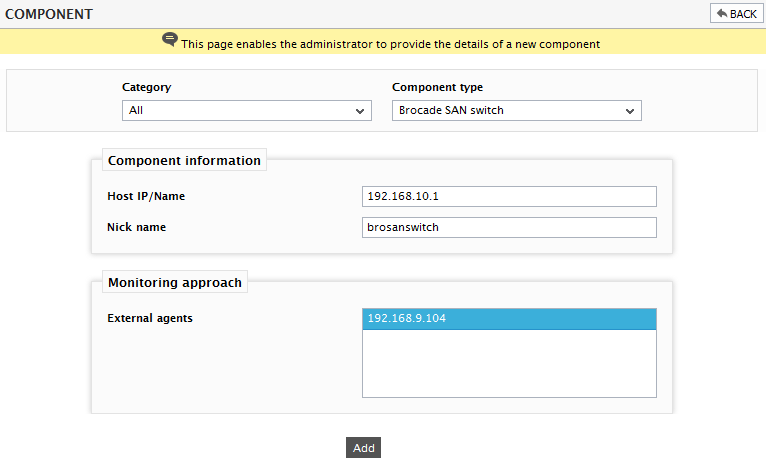This screenshot has width=766, height=475.
Task: Select external agent 192.168.9.104 in the list
Action: click(x=509, y=319)
